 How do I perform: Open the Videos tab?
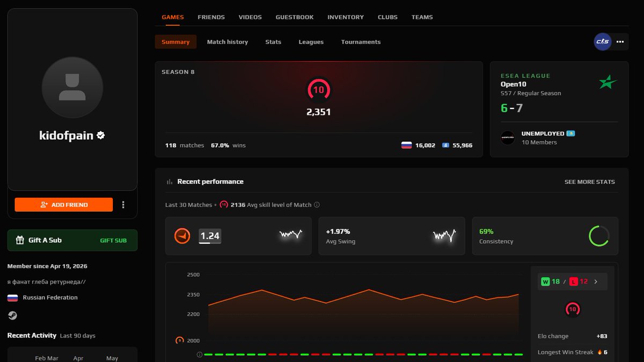click(250, 17)
